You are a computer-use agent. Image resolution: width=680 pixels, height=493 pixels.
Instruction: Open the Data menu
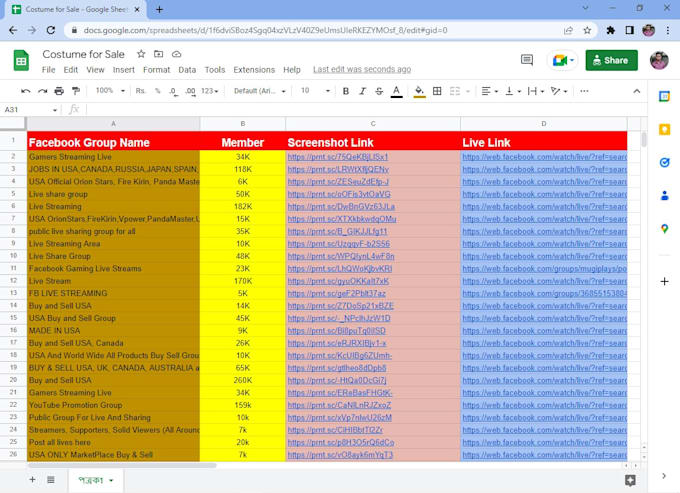(187, 69)
